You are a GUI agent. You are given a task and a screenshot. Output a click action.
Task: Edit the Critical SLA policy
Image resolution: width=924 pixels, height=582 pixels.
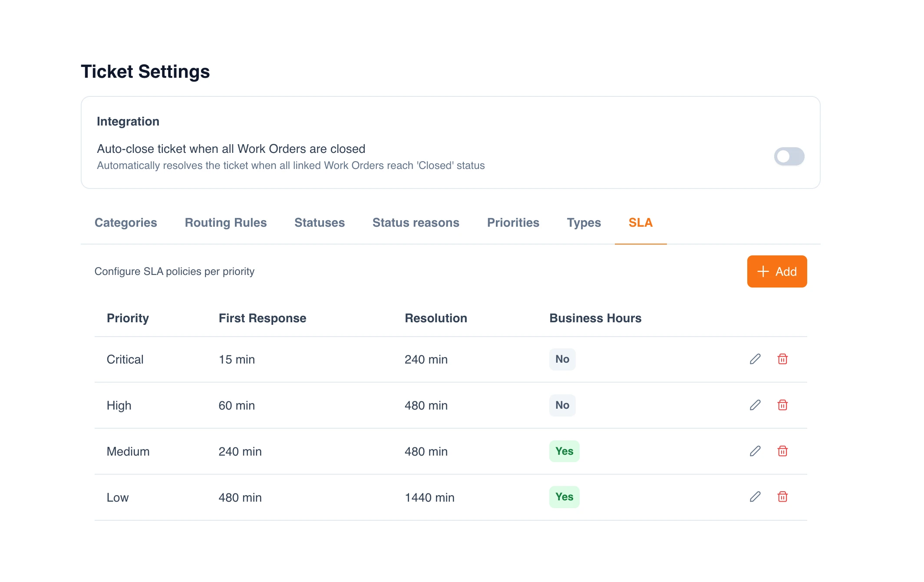[755, 359]
